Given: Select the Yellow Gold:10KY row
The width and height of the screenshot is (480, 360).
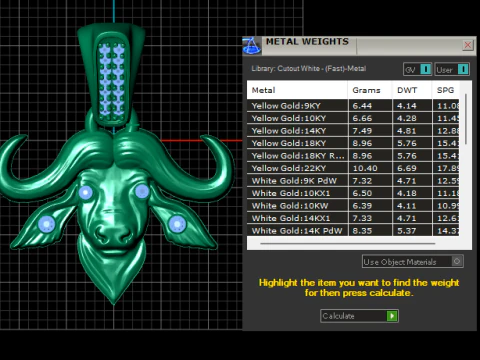Looking at the screenshot, I should [353, 118].
